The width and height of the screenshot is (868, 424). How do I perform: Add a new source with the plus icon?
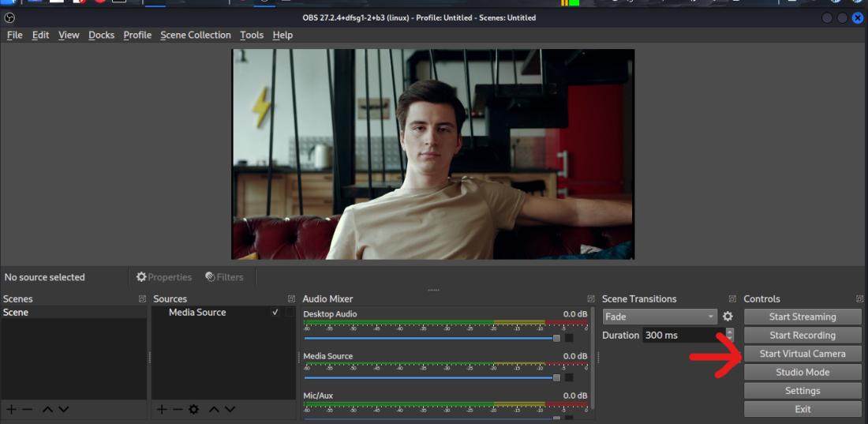point(162,409)
